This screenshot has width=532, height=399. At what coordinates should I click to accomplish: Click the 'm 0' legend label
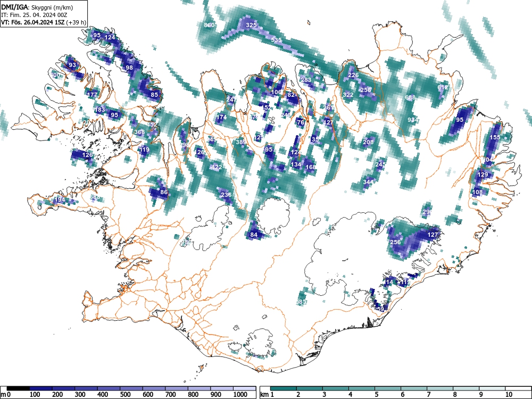6,395
